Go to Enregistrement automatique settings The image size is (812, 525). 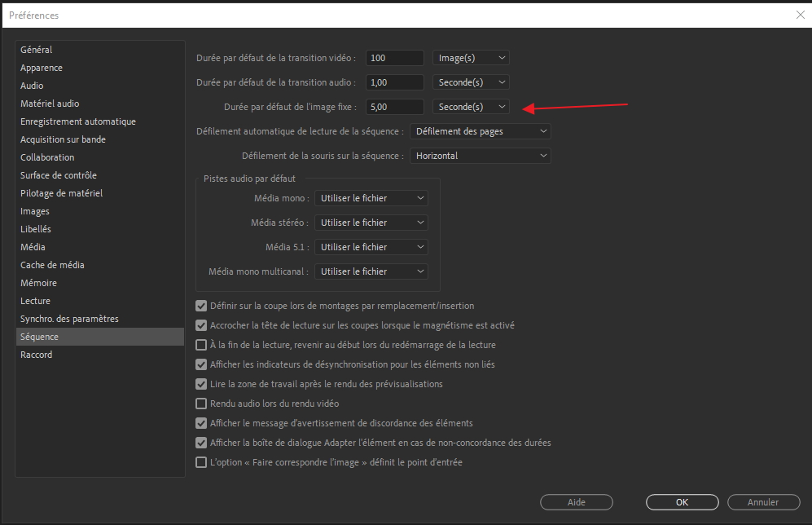(x=78, y=121)
